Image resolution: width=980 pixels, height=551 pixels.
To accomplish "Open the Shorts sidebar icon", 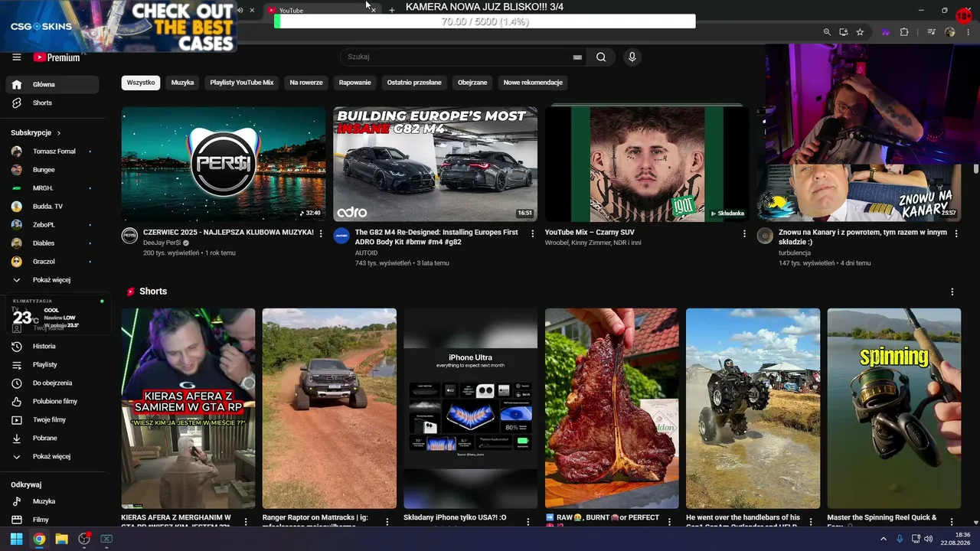I will [17, 103].
